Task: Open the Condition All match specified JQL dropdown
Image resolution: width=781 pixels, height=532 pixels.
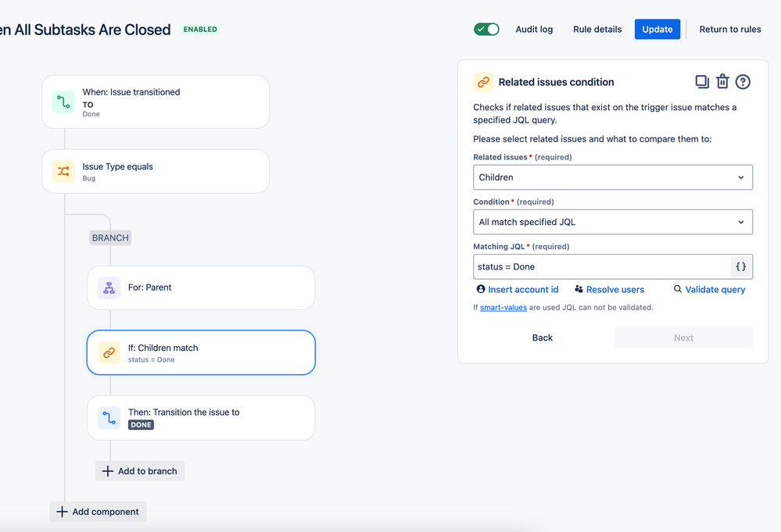Action: click(613, 222)
